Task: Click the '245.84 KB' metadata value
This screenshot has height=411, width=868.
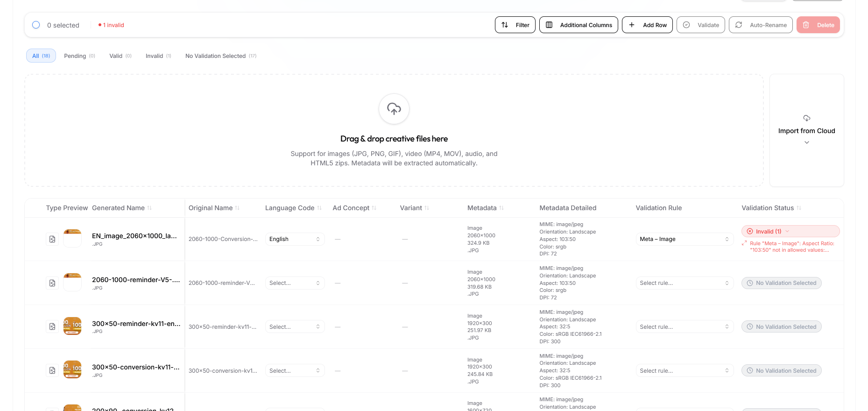Action: (480, 374)
